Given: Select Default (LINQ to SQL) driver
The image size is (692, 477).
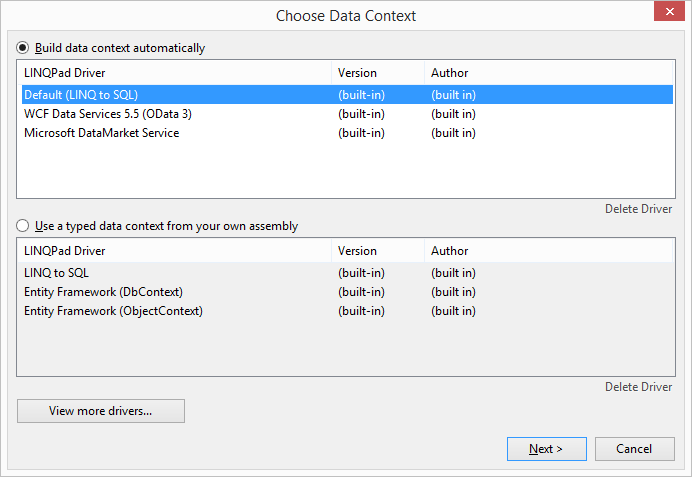Looking at the screenshot, I should tap(347, 95).
